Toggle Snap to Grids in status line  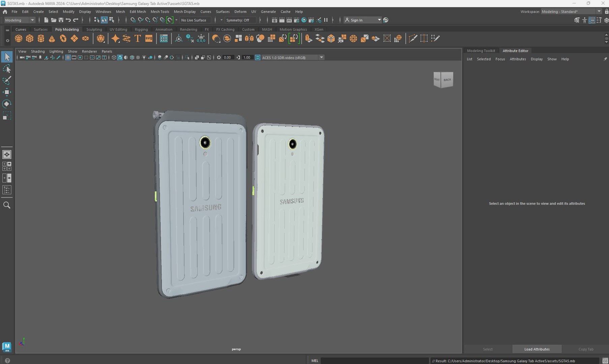pos(133,20)
